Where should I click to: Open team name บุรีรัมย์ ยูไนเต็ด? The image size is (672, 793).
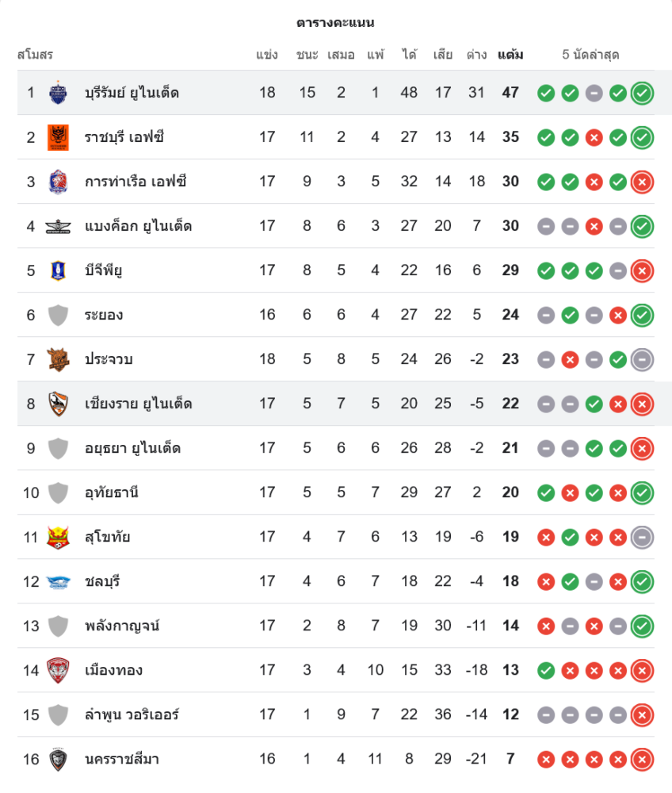(132, 93)
